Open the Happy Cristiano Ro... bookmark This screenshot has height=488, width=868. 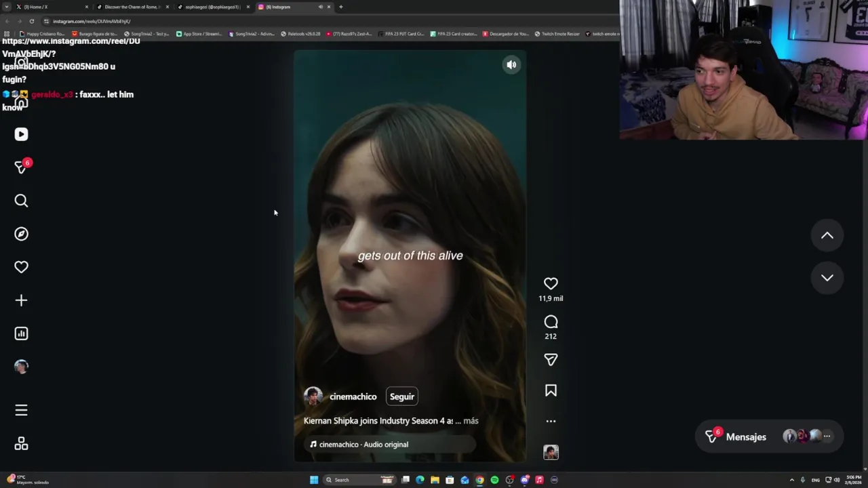click(x=42, y=34)
